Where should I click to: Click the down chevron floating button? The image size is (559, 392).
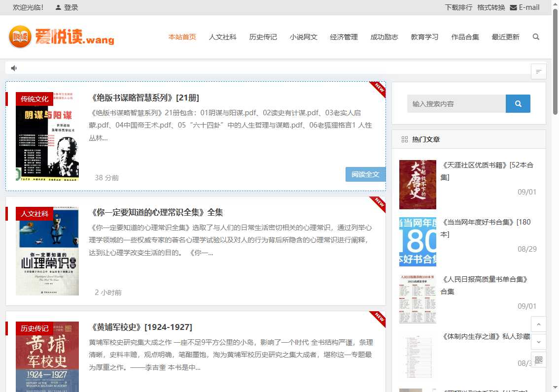(x=538, y=342)
